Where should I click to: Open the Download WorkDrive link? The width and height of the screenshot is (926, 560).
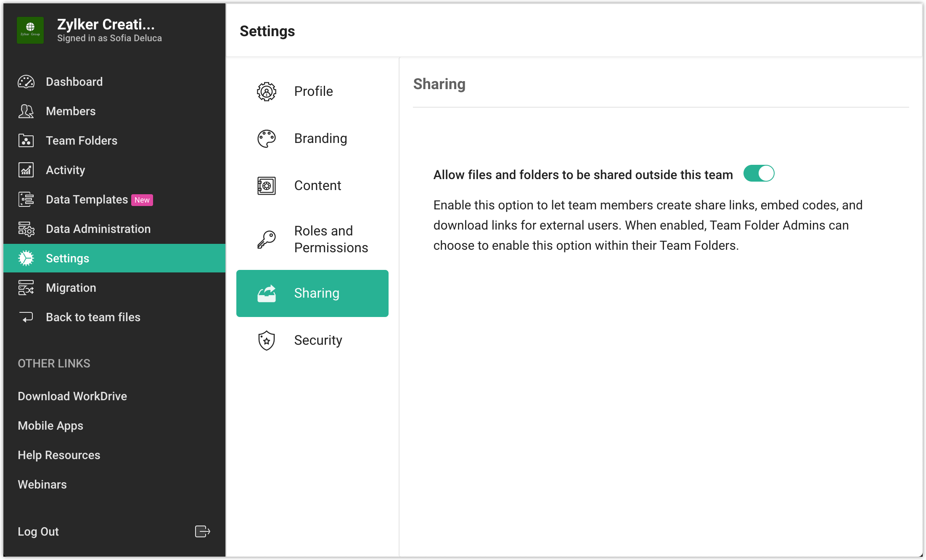(72, 396)
